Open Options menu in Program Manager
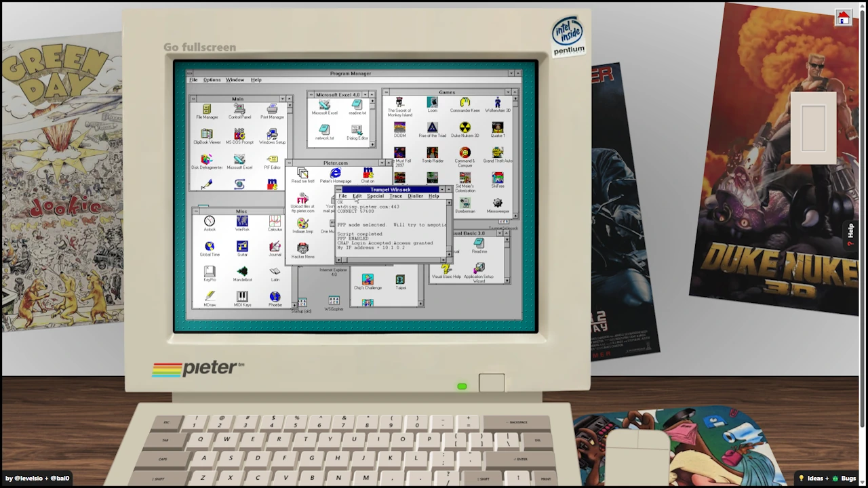 (x=212, y=80)
